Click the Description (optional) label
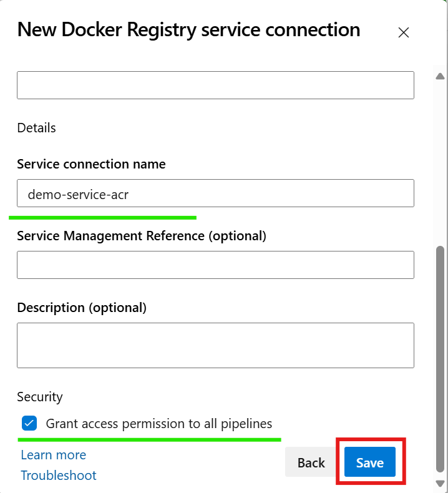Screen dimensions: 448x493 coord(82,308)
